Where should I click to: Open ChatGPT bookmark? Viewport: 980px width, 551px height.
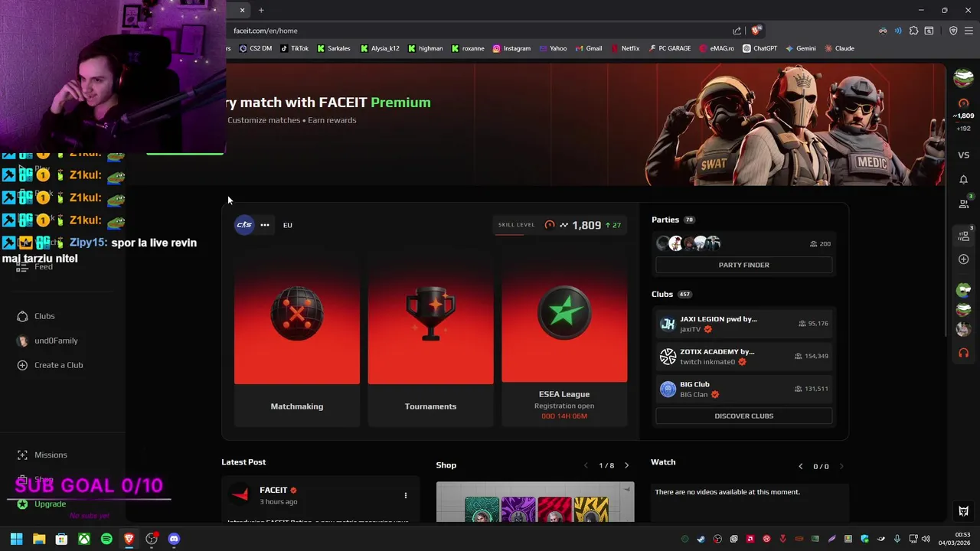click(759, 48)
